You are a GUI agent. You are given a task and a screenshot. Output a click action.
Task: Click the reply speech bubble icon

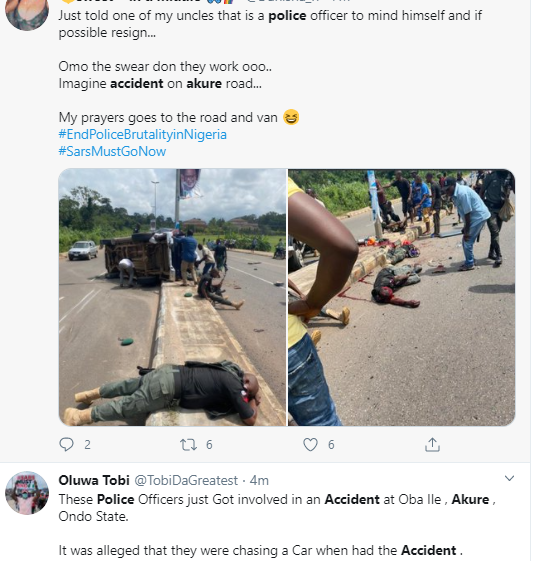(x=66, y=444)
